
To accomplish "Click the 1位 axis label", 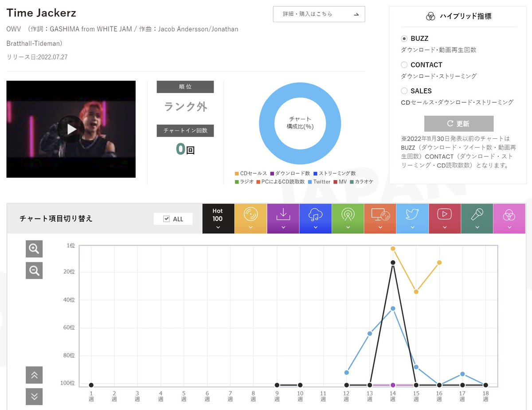I will click(71, 245).
